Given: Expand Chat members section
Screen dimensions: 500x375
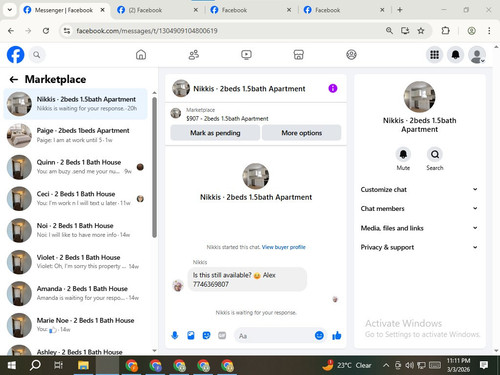Looking at the screenshot, I should tap(419, 208).
